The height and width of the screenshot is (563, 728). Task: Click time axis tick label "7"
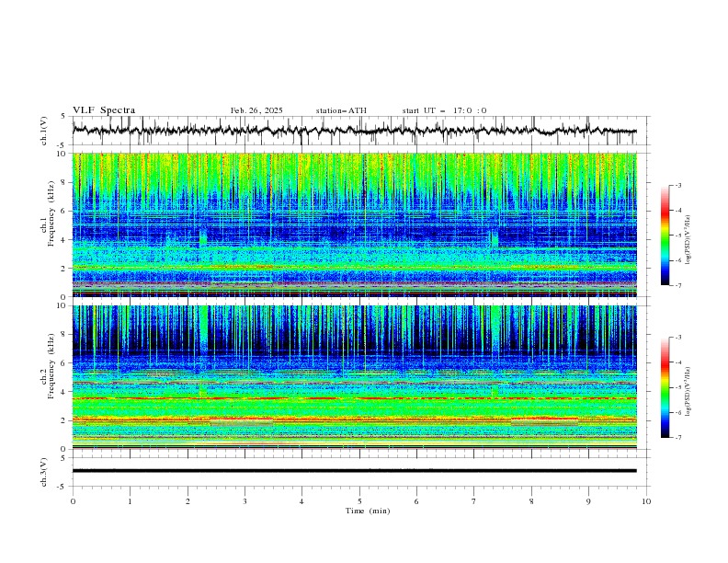point(474,501)
